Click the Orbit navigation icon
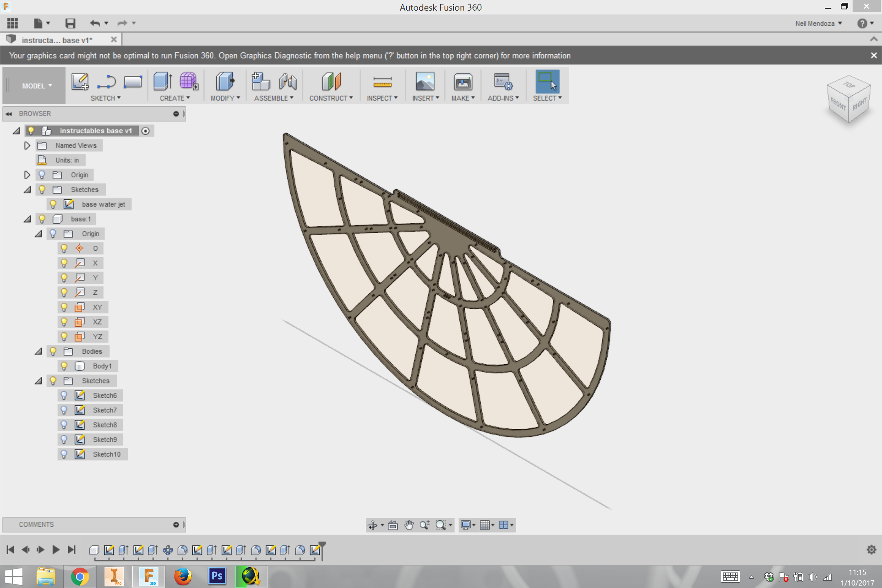Viewport: 882px width, 588px height. [x=372, y=525]
